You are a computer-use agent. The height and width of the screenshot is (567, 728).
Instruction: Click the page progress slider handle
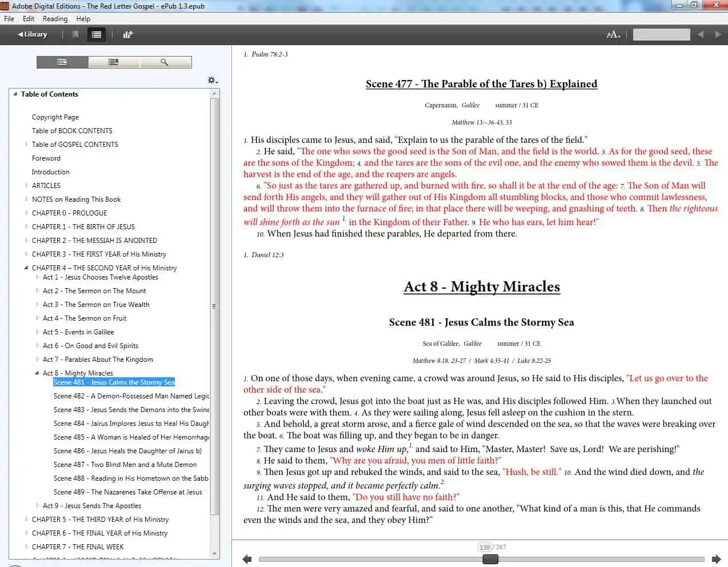[490, 559]
